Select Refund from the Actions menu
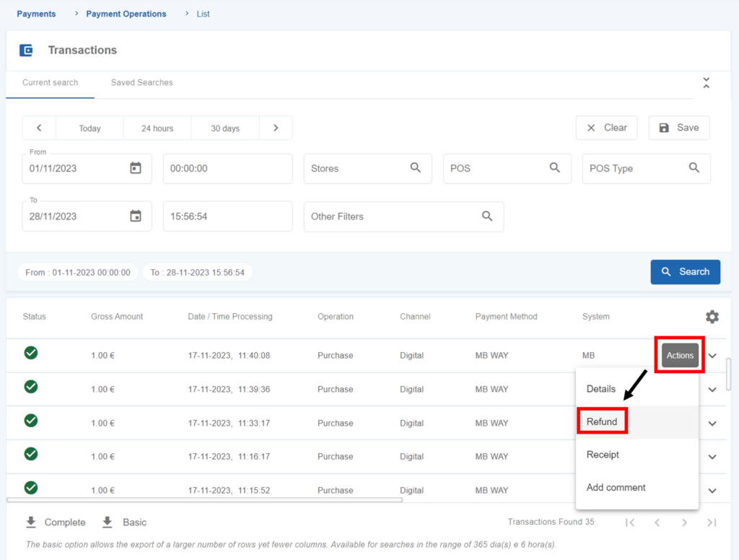739x560 pixels. [x=602, y=421]
